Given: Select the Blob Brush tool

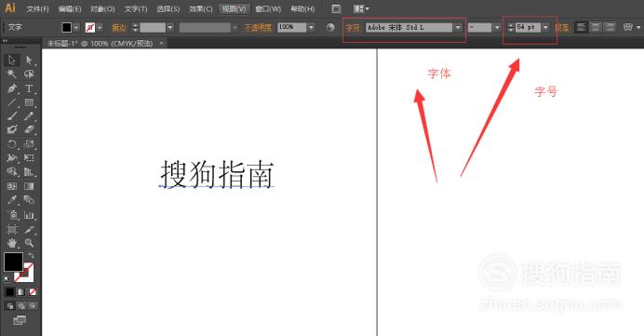Looking at the screenshot, I should (11, 129).
